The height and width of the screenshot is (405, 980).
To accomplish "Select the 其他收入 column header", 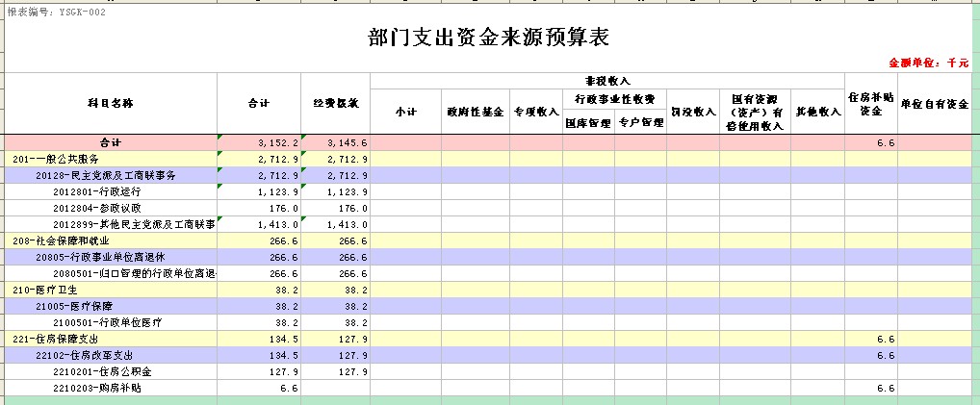I will pyautogui.click(x=817, y=112).
